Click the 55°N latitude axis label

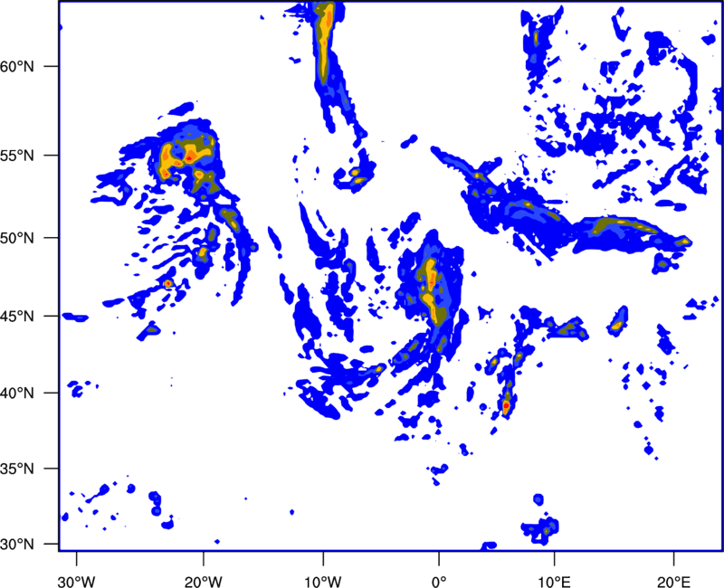[x=17, y=156]
